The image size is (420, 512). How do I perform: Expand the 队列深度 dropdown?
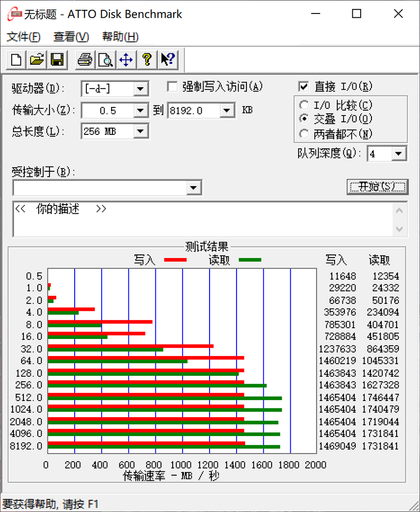[398, 154]
